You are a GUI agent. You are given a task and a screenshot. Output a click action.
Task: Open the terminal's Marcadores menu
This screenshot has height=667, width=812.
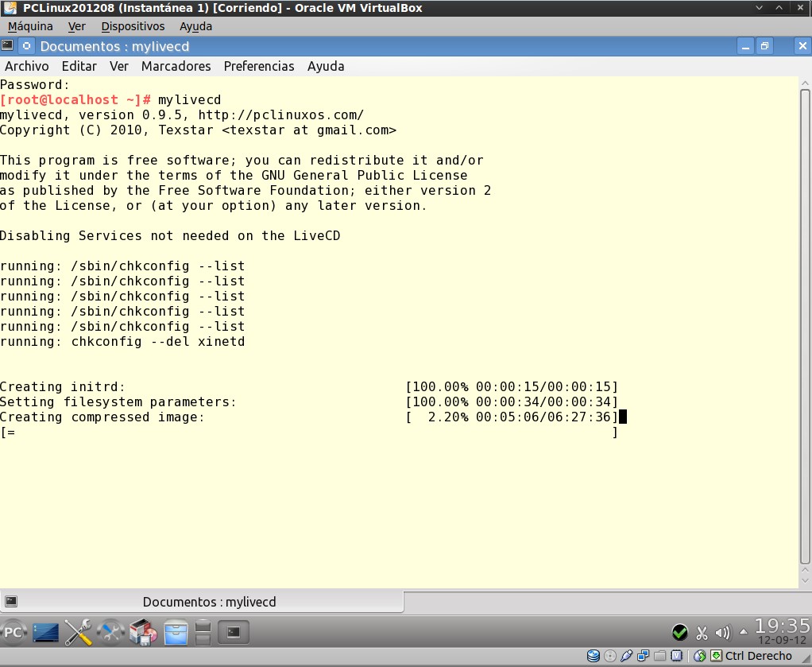[176, 66]
